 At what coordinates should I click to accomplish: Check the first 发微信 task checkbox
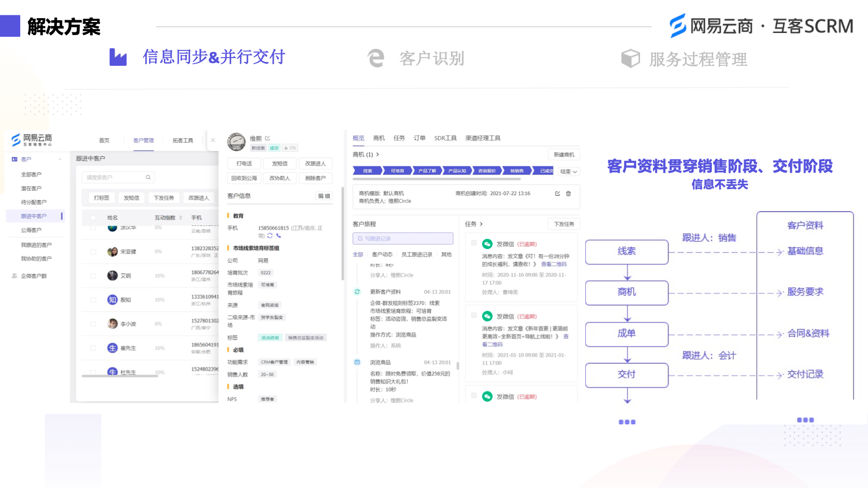[473, 243]
